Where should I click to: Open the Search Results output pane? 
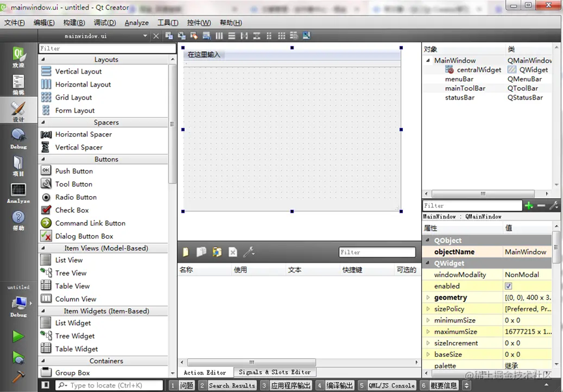click(x=227, y=385)
